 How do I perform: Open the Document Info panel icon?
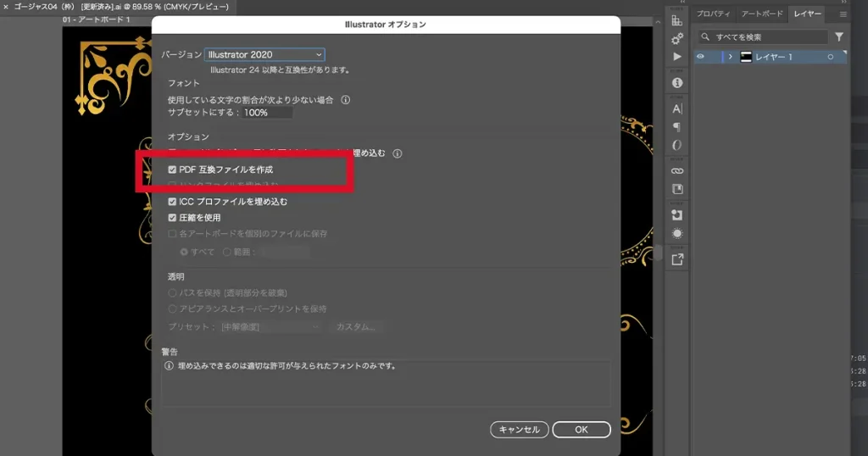pyautogui.click(x=676, y=83)
